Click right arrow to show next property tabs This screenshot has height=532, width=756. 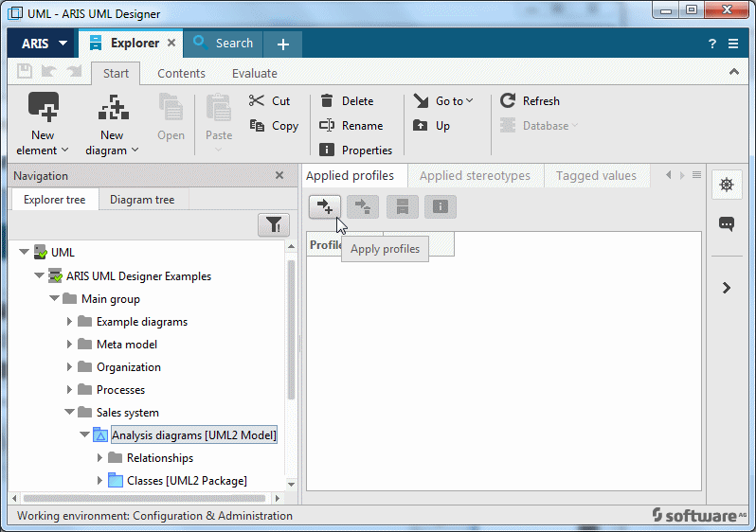pos(682,175)
